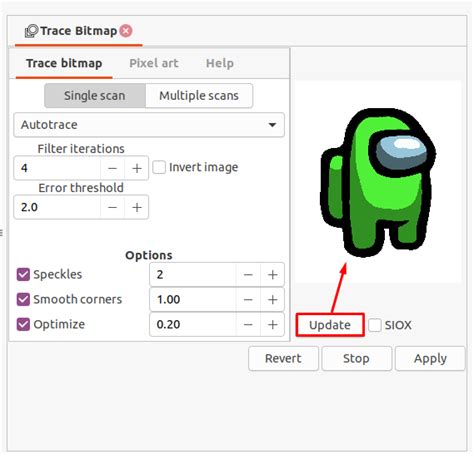Decrease Optimize value with minus

248,324
